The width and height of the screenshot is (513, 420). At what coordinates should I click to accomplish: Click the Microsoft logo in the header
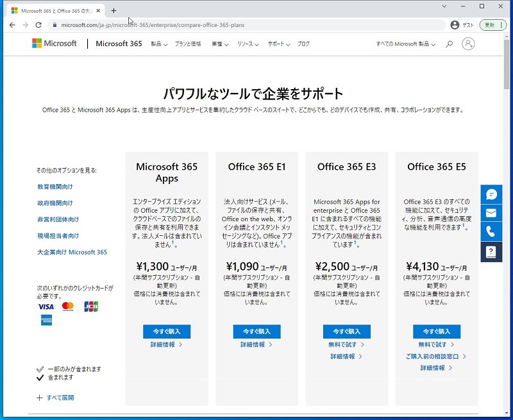[55, 44]
